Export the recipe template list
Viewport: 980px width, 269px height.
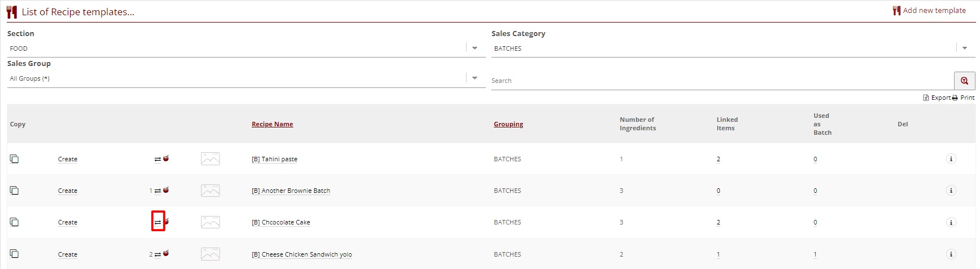coord(937,98)
